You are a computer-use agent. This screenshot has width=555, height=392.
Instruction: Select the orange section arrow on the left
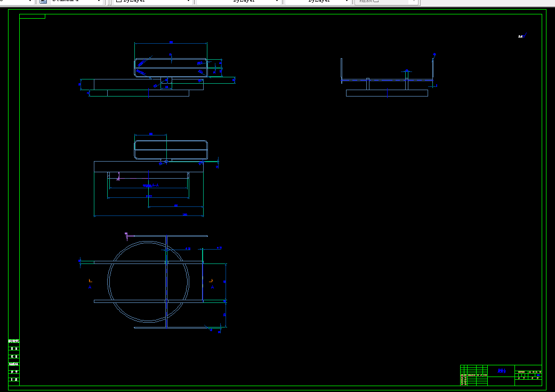click(90, 281)
